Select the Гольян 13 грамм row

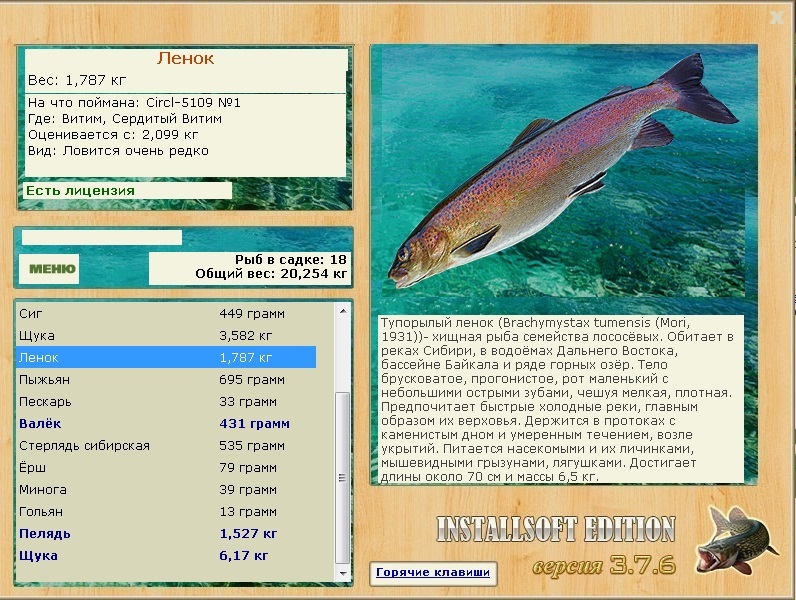click(168, 512)
